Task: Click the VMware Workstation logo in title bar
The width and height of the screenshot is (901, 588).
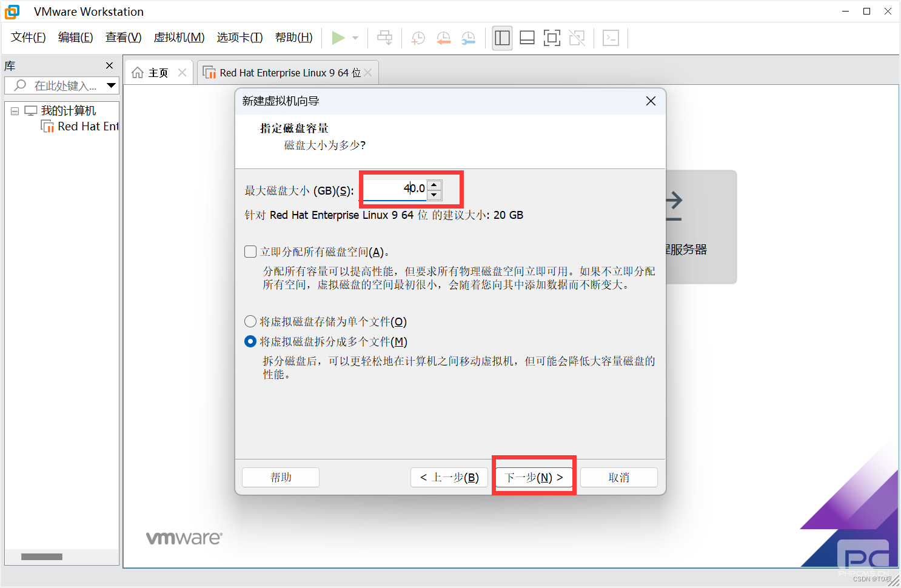Action: 12,12
